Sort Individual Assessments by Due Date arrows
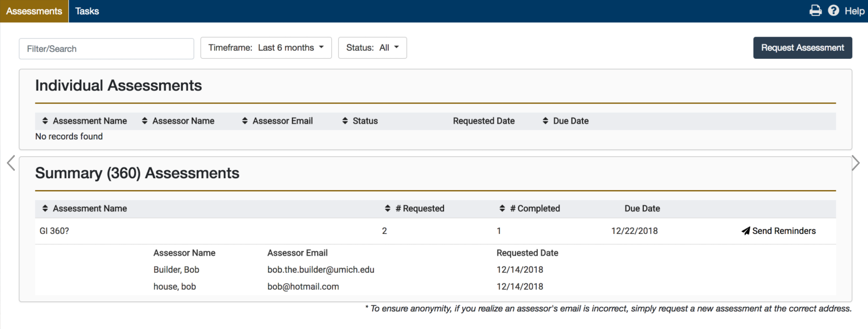The width and height of the screenshot is (868, 329). pyautogui.click(x=545, y=121)
